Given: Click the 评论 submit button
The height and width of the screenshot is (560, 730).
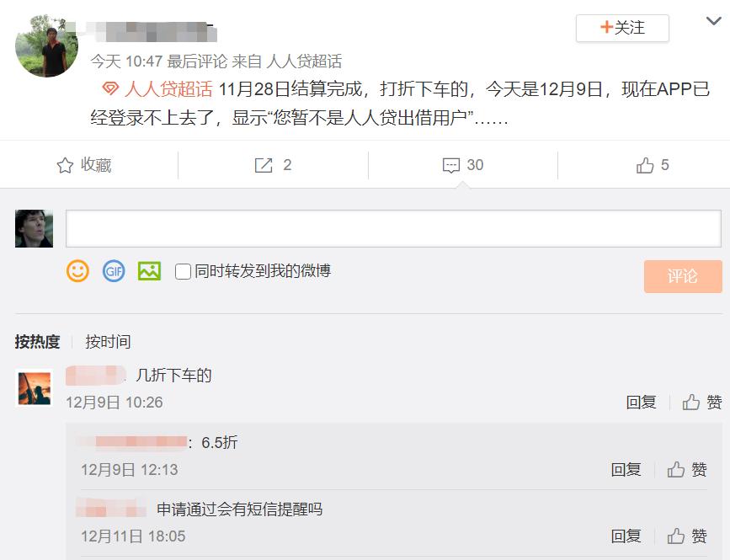Looking at the screenshot, I should [683, 277].
